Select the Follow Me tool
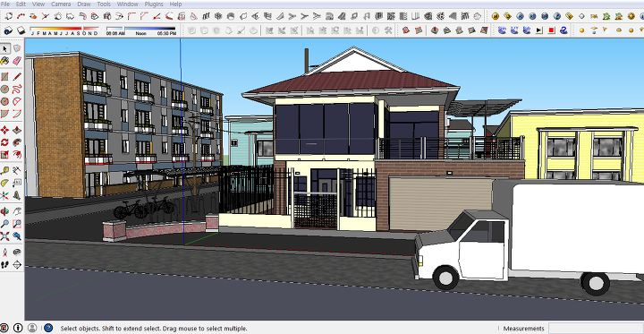 point(17,142)
